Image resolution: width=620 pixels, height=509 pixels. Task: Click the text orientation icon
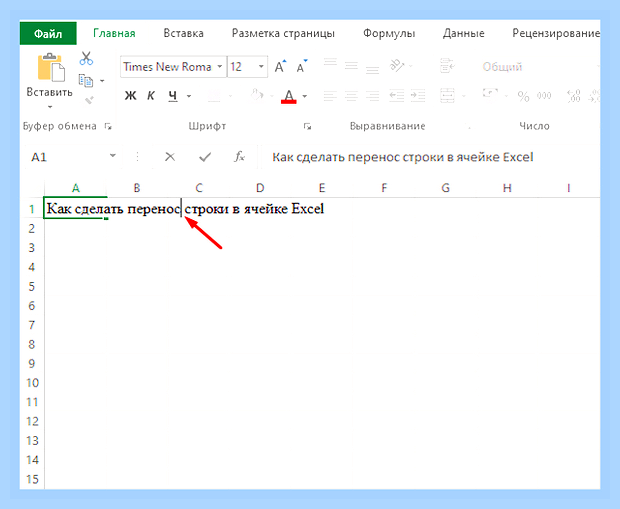[397, 64]
